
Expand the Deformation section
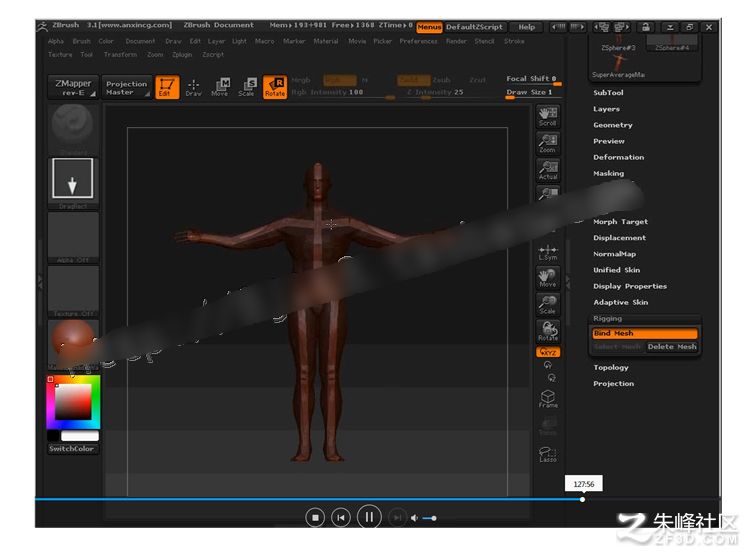point(618,157)
